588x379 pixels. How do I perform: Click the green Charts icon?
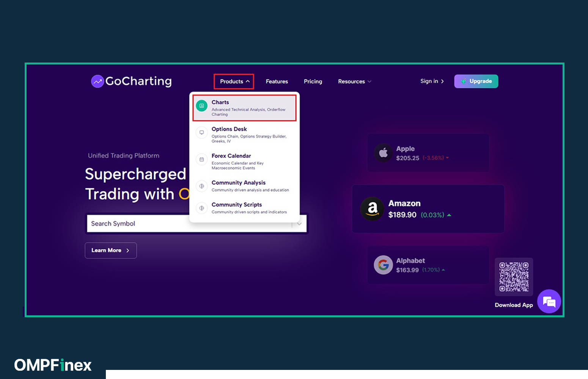coord(202,106)
